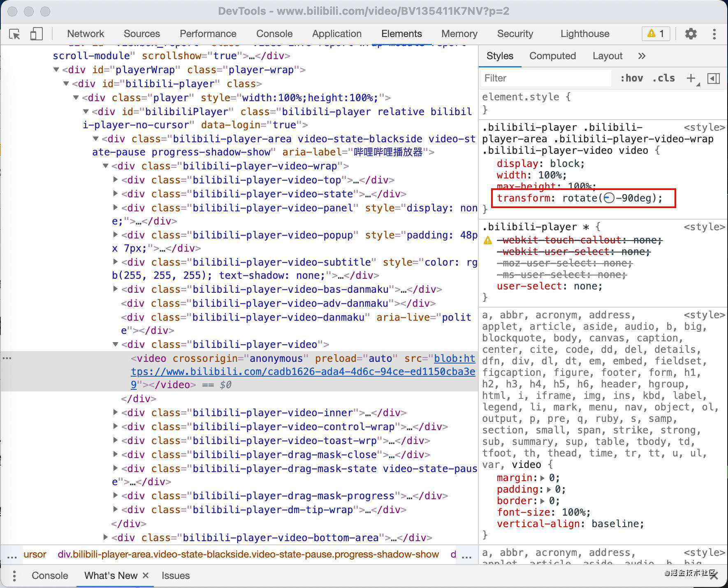Open the Lighthouse panel
728x588 pixels.
point(585,34)
